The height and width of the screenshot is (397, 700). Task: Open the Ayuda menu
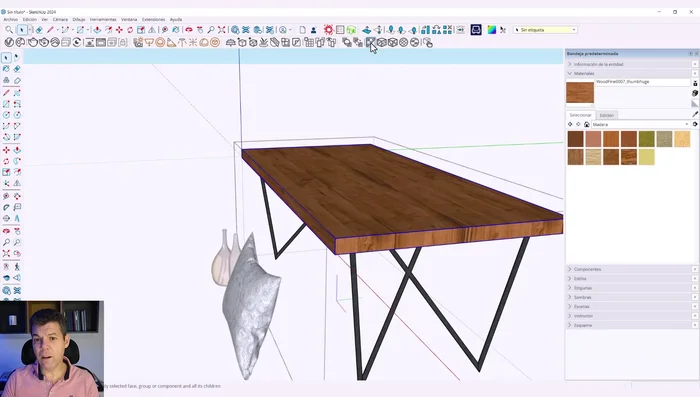(176, 20)
